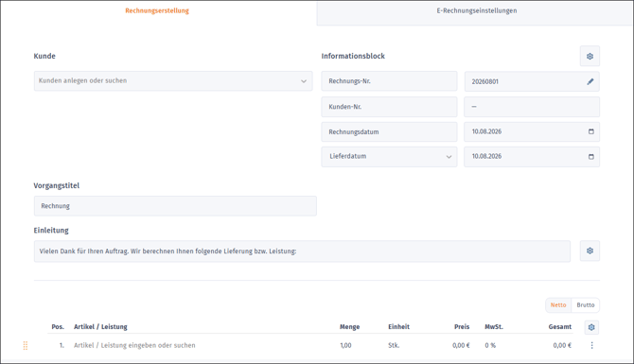Click into the Einleitung text field
The height and width of the screenshot is (364, 634).
coord(302,251)
